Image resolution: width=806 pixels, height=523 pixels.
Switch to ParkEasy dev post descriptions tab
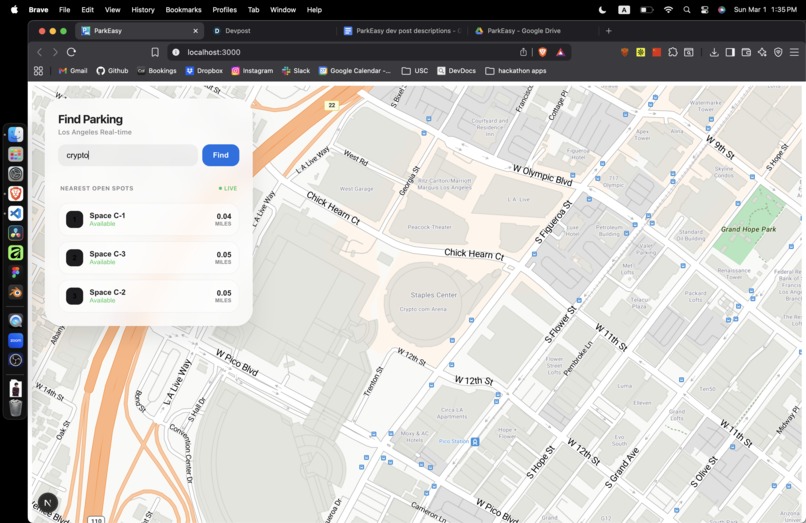pos(402,31)
